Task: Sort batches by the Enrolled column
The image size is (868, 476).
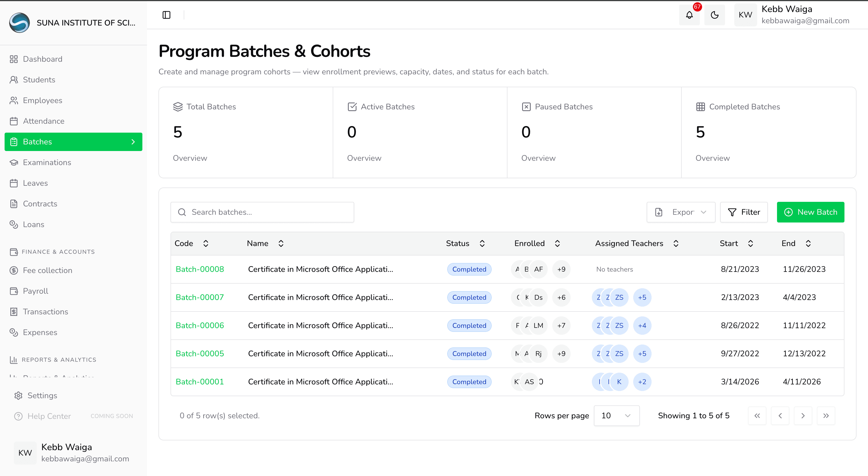Action: point(557,243)
